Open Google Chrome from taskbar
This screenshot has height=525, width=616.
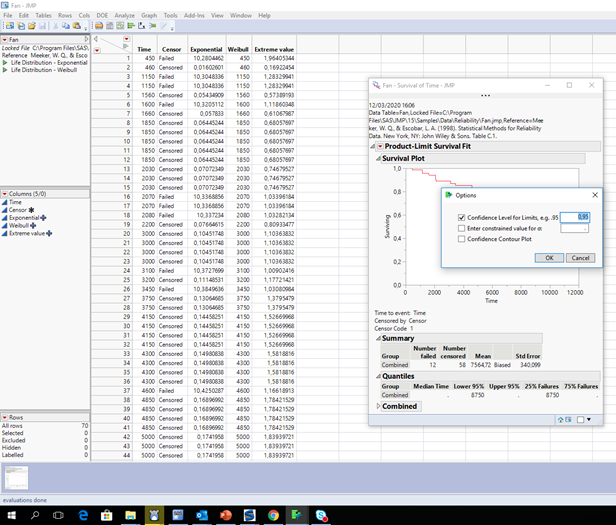(273, 515)
